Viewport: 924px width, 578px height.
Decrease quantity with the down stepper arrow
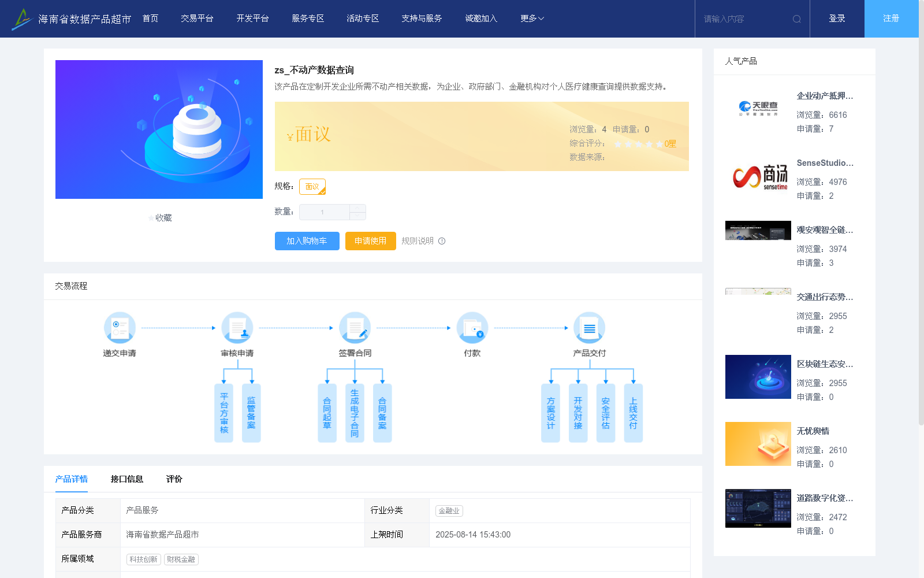358,216
